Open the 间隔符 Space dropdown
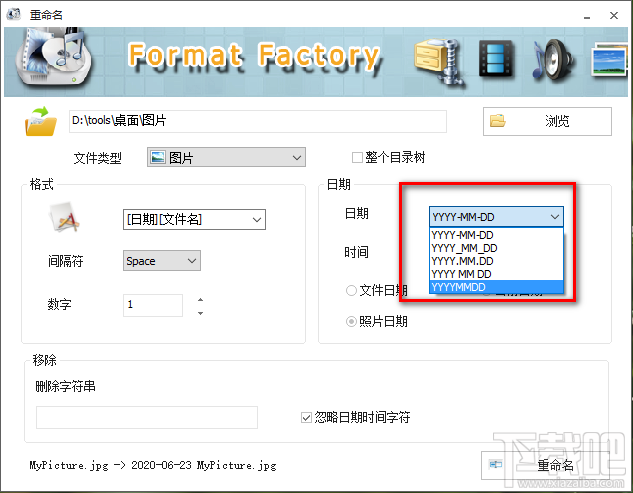 [161, 260]
